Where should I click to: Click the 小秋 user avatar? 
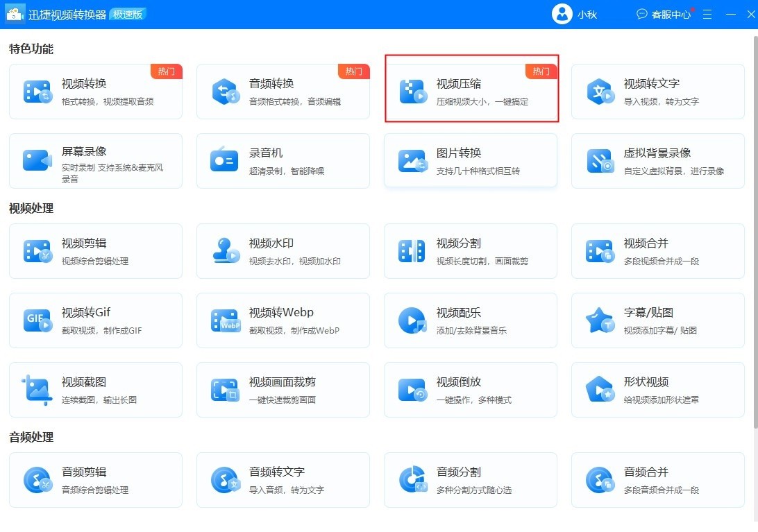click(562, 14)
